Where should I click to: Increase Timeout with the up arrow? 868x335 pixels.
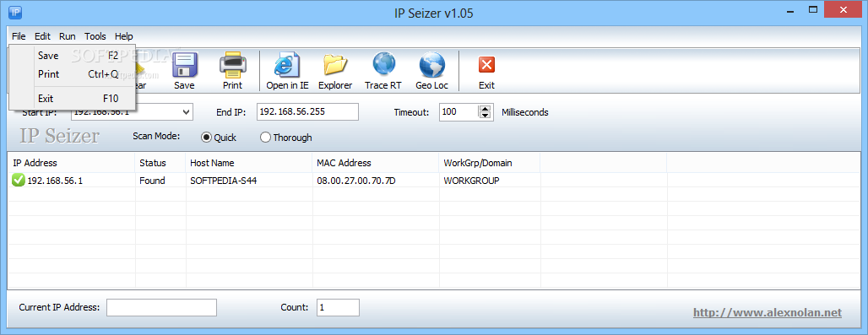(486, 109)
